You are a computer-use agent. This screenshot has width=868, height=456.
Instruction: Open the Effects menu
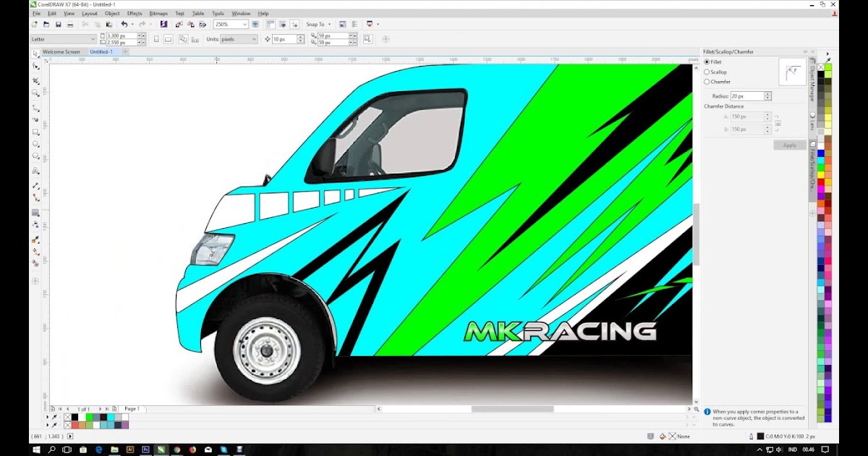coord(135,13)
